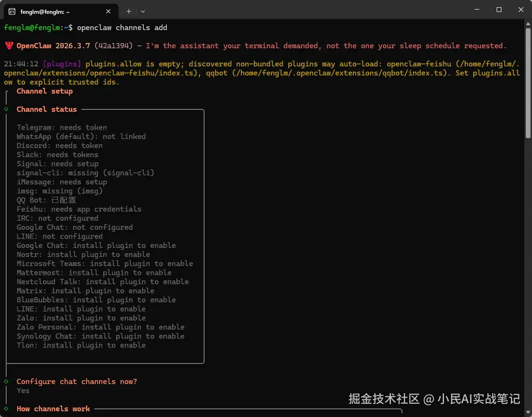
Task: Maximize the terminal window
Action: pyautogui.click(x=499, y=10)
